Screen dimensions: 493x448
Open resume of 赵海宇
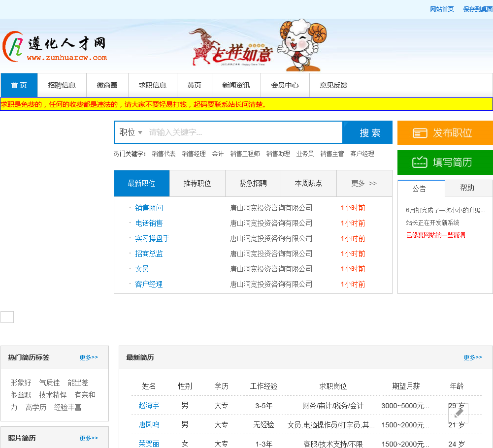coord(149,406)
